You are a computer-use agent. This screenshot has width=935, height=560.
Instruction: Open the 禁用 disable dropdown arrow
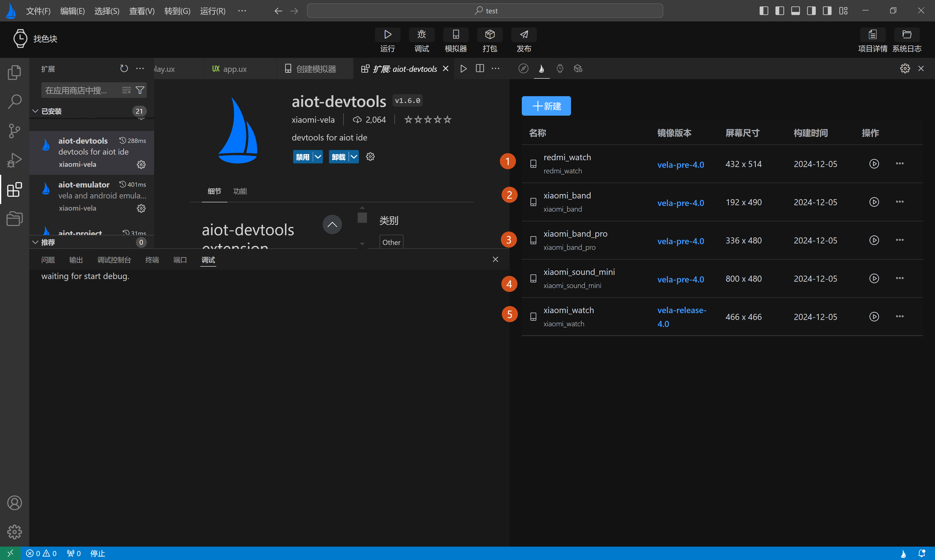(x=318, y=157)
